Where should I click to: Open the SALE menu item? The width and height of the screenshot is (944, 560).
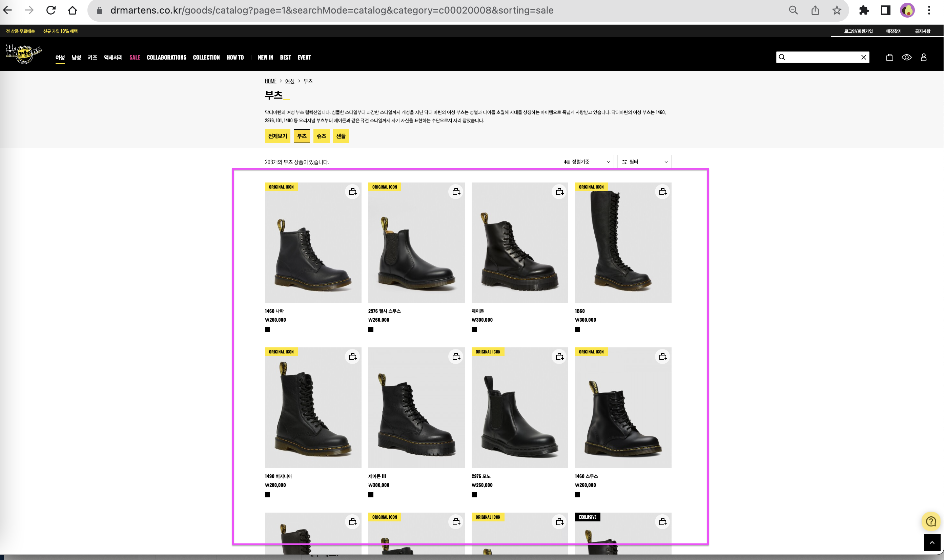(135, 57)
